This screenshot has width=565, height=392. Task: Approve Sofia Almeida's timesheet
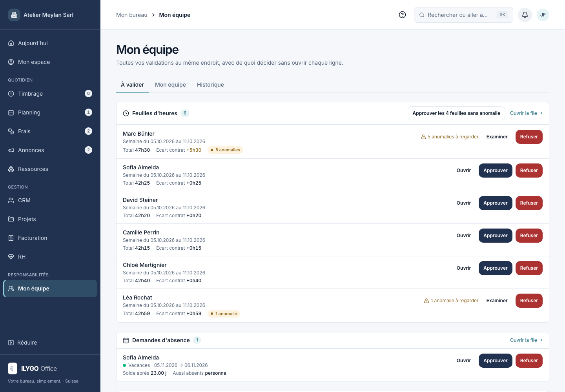pos(495,171)
